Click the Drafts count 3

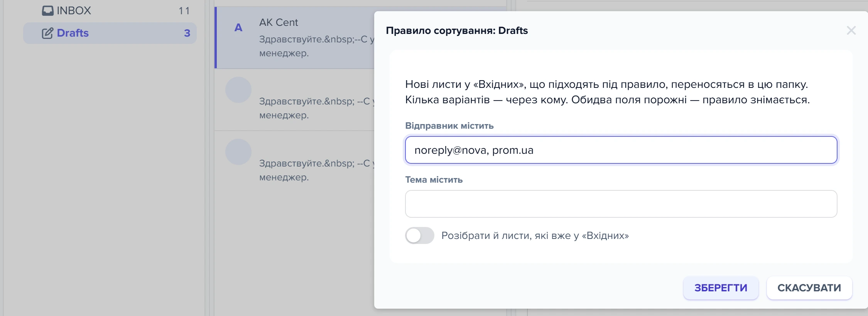[187, 33]
